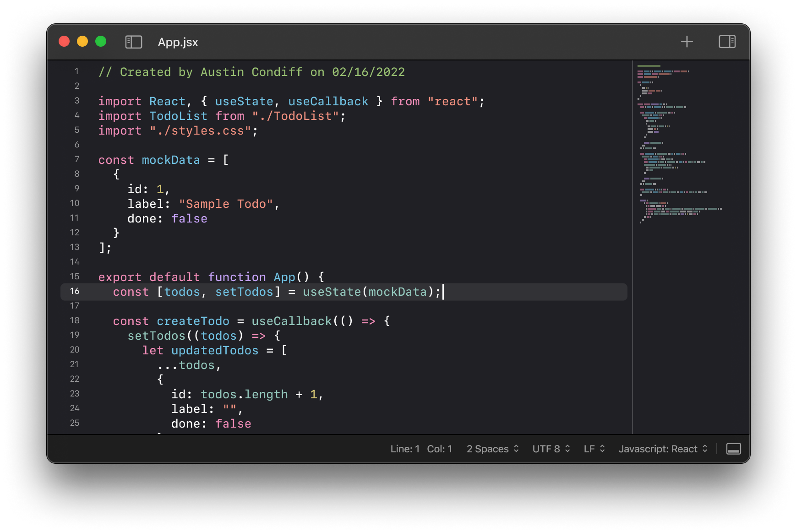Click line number 16 in the gutter
The width and height of the screenshot is (796, 532).
tap(75, 291)
